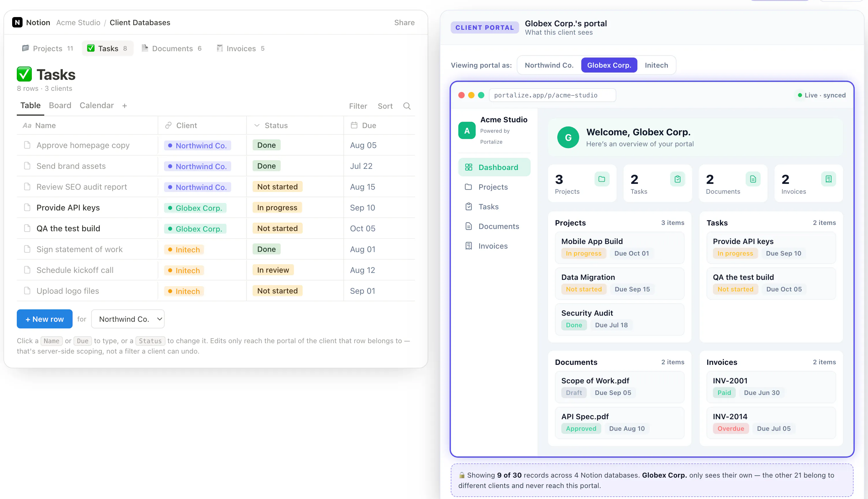Click the Initech tag on Sign statement of work

point(184,250)
